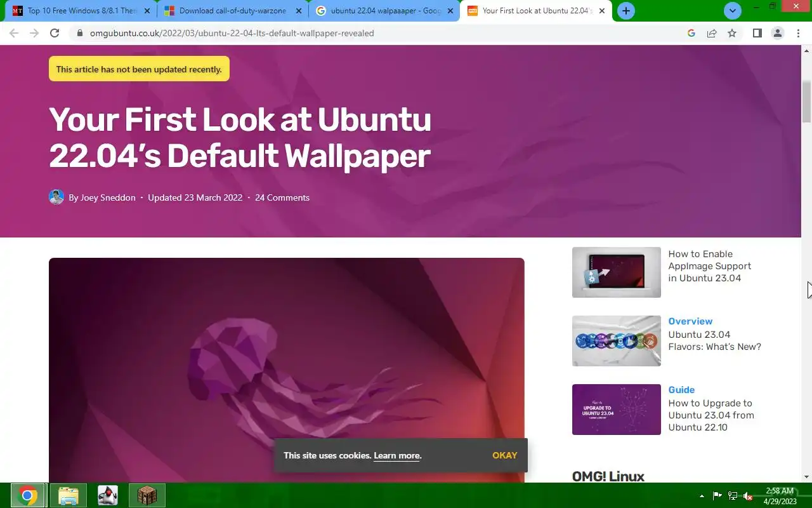Open the network tray icon

click(x=733, y=496)
